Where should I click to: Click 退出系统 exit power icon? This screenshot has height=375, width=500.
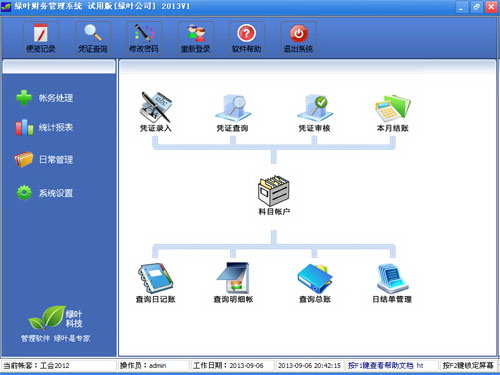(x=298, y=38)
